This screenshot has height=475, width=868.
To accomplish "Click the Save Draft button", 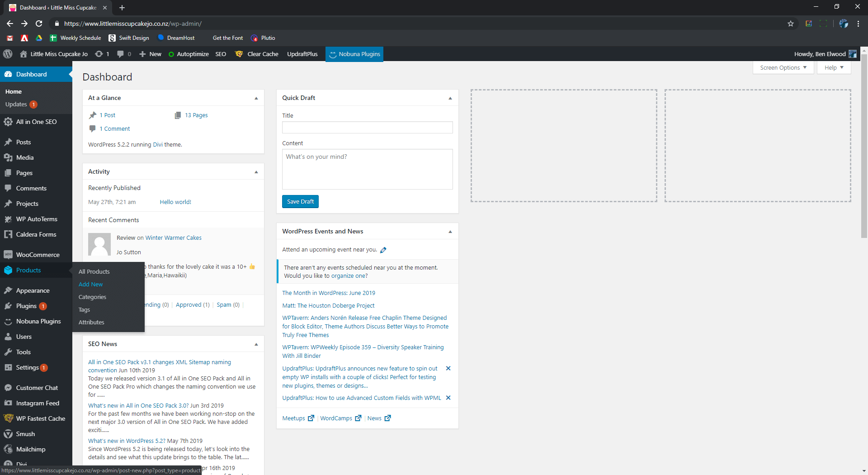I will pos(300,201).
